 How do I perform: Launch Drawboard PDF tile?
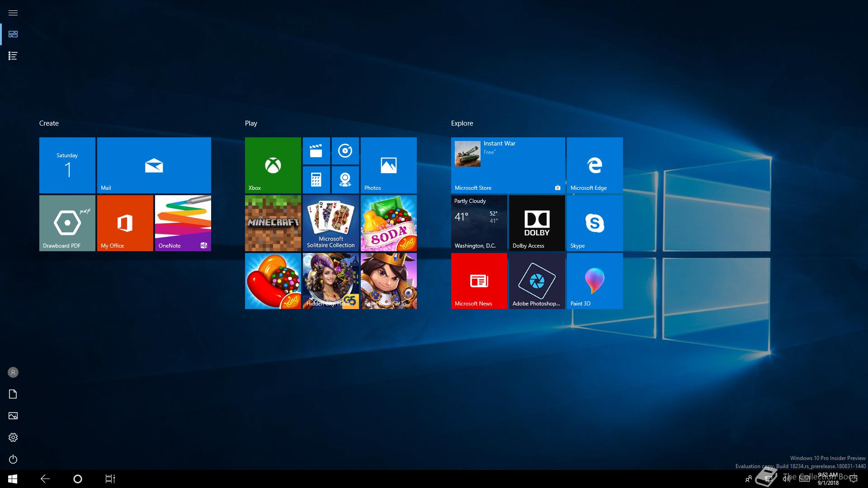click(67, 223)
